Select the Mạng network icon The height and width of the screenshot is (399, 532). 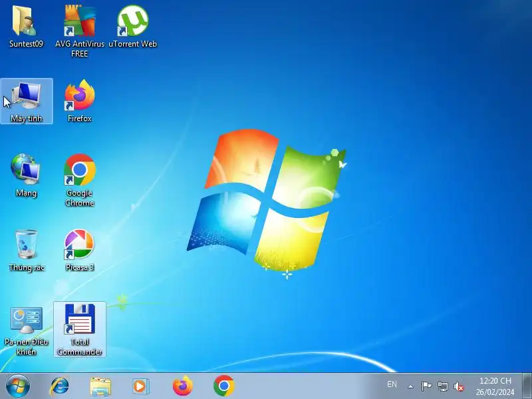pos(26,176)
